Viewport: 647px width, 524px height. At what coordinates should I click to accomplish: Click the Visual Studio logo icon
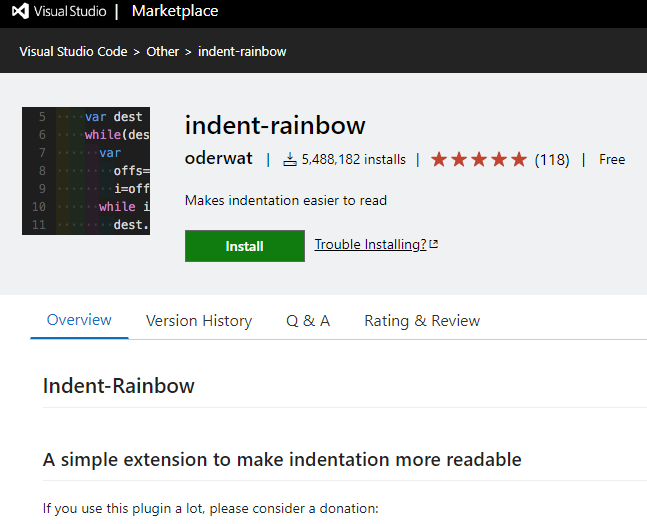coord(20,11)
